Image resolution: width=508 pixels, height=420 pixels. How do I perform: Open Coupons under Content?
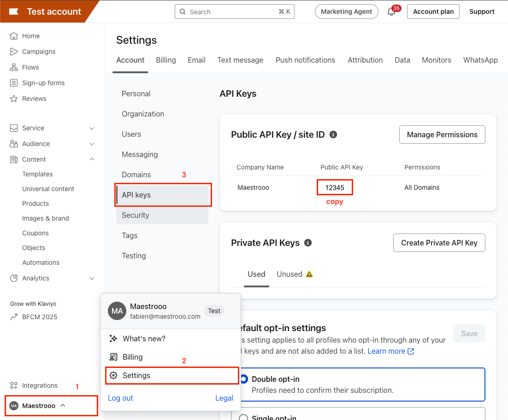(x=35, y=233)
